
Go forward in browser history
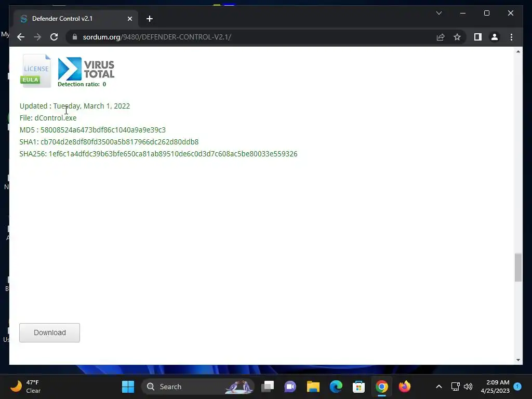37,37
